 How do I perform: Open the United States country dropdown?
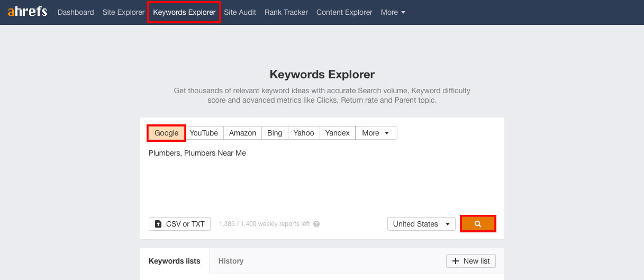[x=421, y=224]
